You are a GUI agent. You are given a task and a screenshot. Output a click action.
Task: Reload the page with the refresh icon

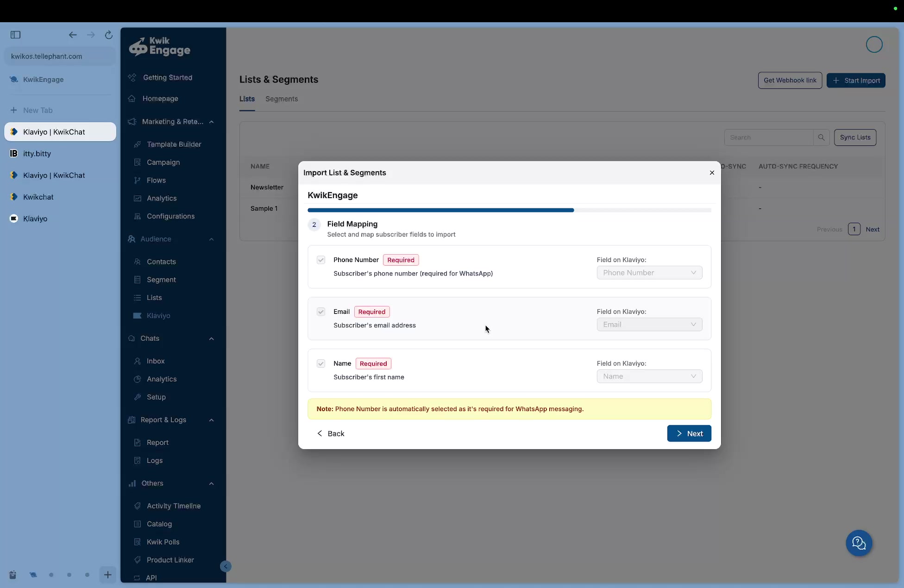tap(109, 35)
